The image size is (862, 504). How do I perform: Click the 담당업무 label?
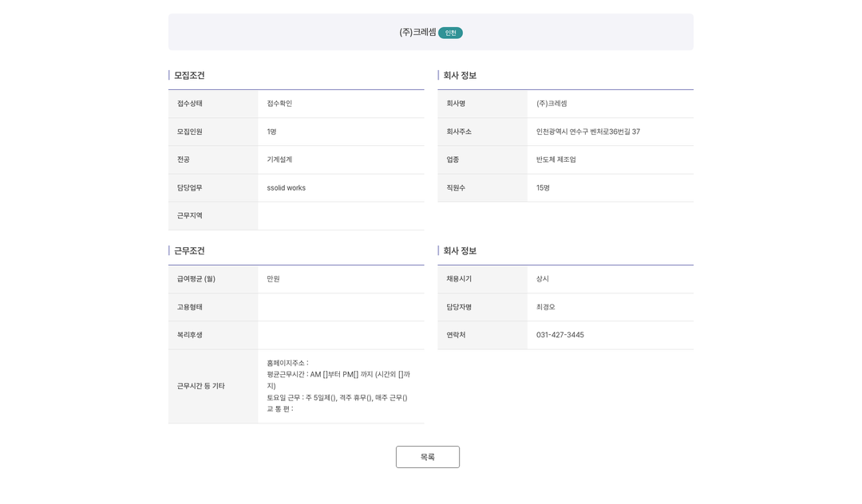pyautogui.click(x=190, y=187)
